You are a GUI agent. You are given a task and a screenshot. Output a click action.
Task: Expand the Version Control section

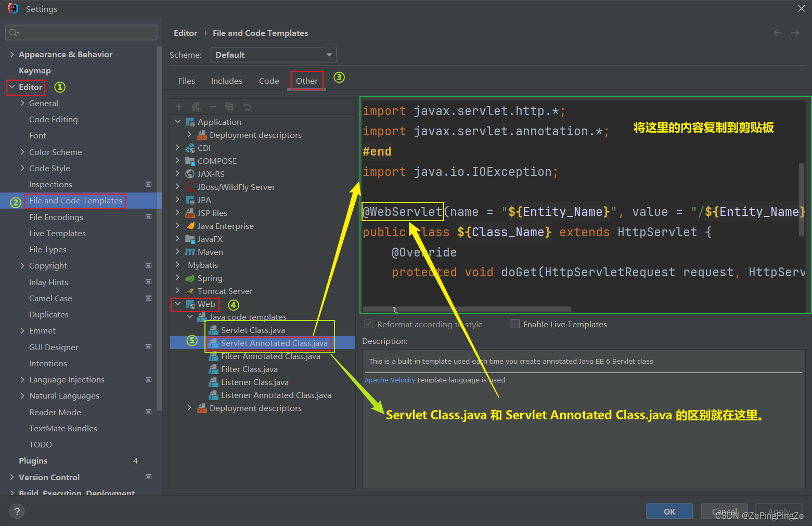click(x=12, y=477)
